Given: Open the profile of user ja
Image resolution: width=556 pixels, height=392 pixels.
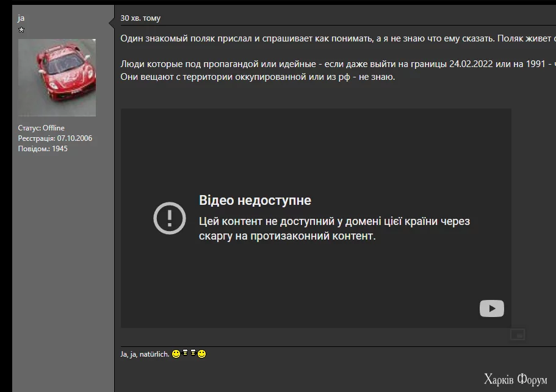Looking at the screenshot, I should coord(20,16).
